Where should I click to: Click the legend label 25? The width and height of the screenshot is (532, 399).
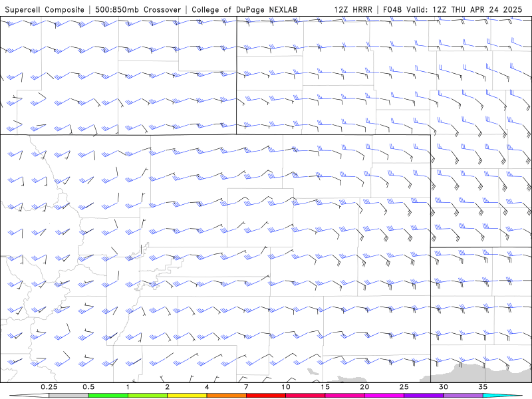(x=404, y=387)
